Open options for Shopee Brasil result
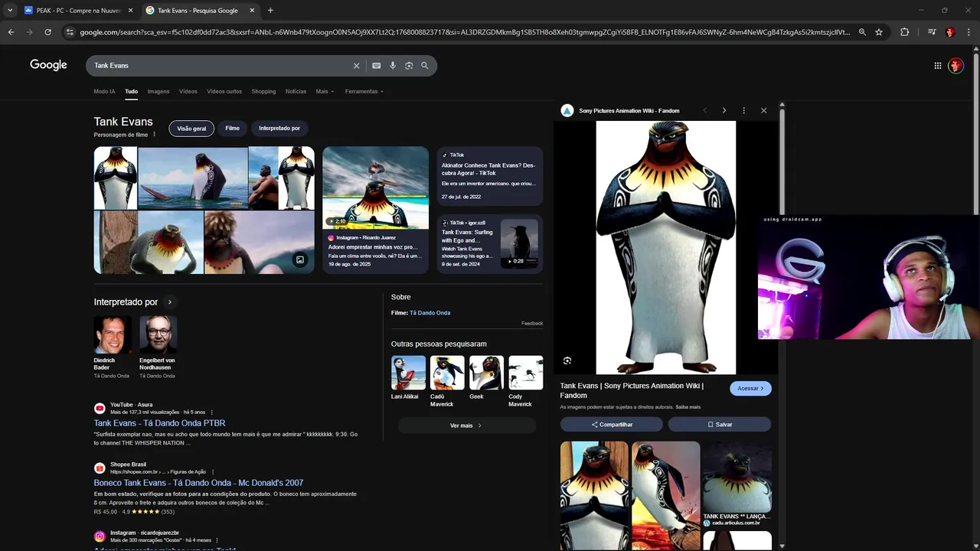The width and height of the screenshot is (980, 551). pos(213,472)
